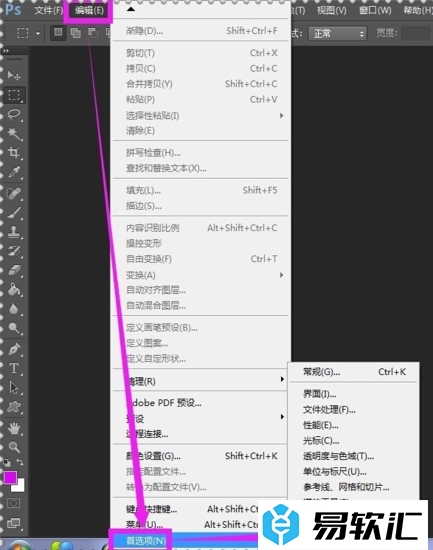Open the 文件(F) menu
Viewport: 433px width, 550px height.
click(x=48, y=10)
